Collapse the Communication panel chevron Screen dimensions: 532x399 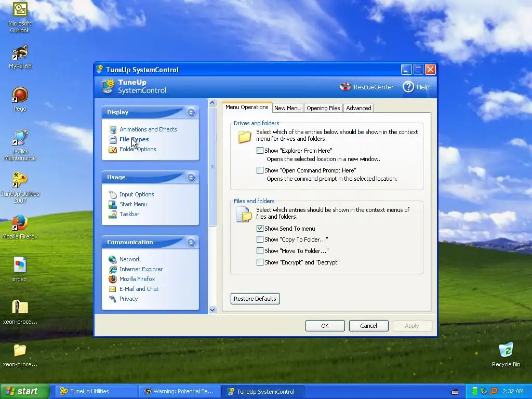(x=191, y=242)
